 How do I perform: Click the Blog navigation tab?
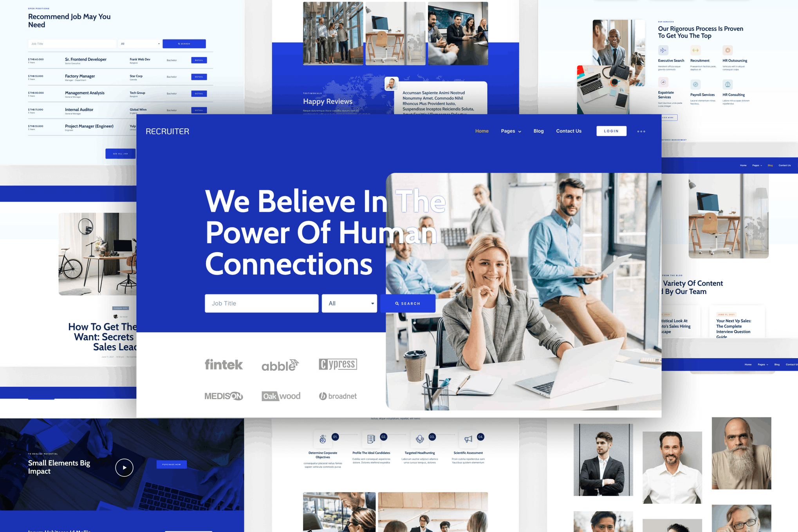pos(538,131)
